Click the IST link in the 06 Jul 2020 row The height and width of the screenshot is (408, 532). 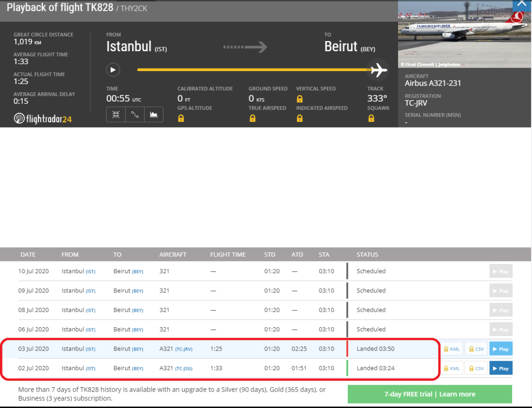tap(90, 330)
